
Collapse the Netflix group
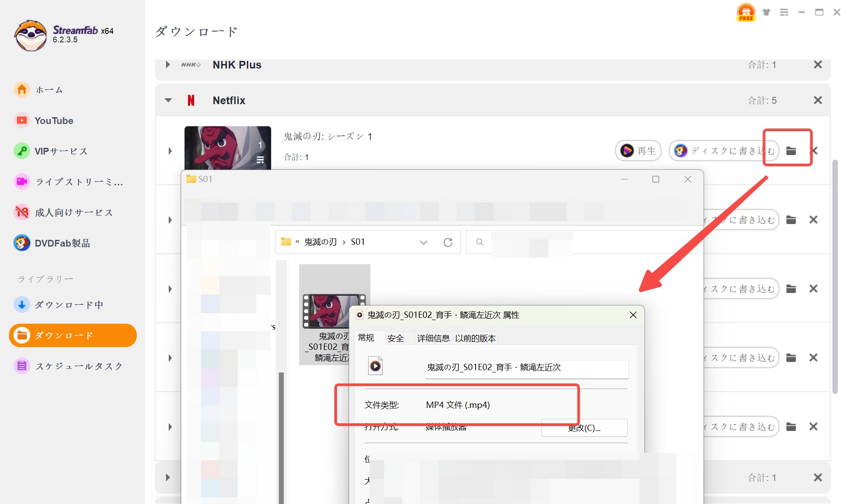pos(168,100)
